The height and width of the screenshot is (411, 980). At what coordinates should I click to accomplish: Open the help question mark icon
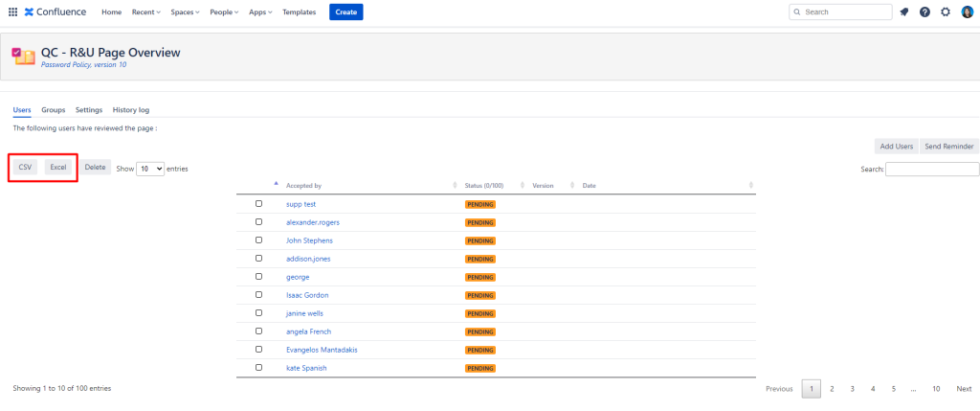pos(924,12)
